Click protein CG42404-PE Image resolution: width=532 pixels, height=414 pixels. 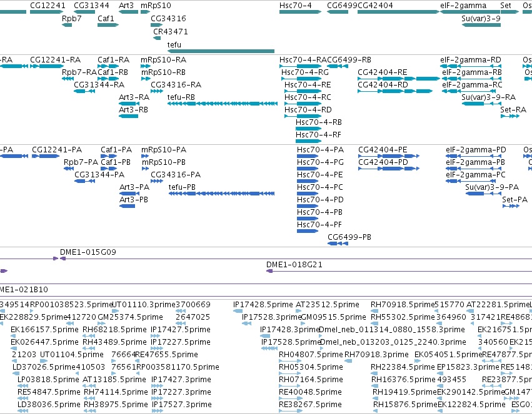389,156
